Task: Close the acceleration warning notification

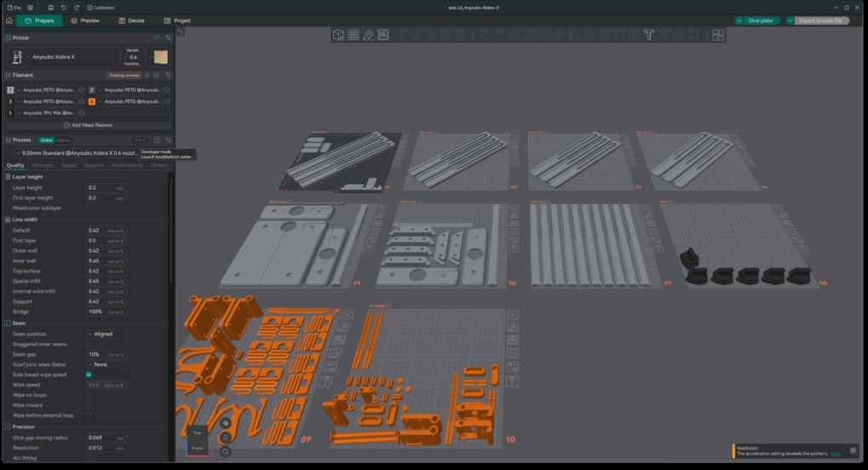Action: point(853,450)
